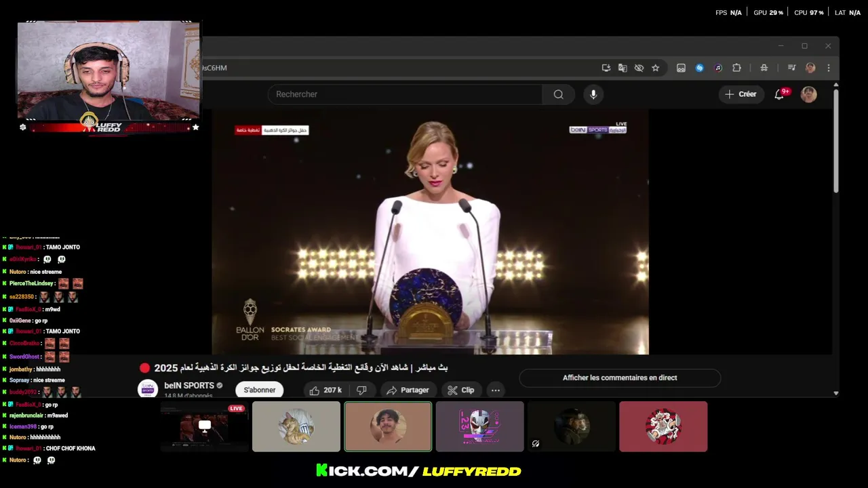Open the blue Shazam extension
The image size is (868, 488).
[x=700, y=68]
